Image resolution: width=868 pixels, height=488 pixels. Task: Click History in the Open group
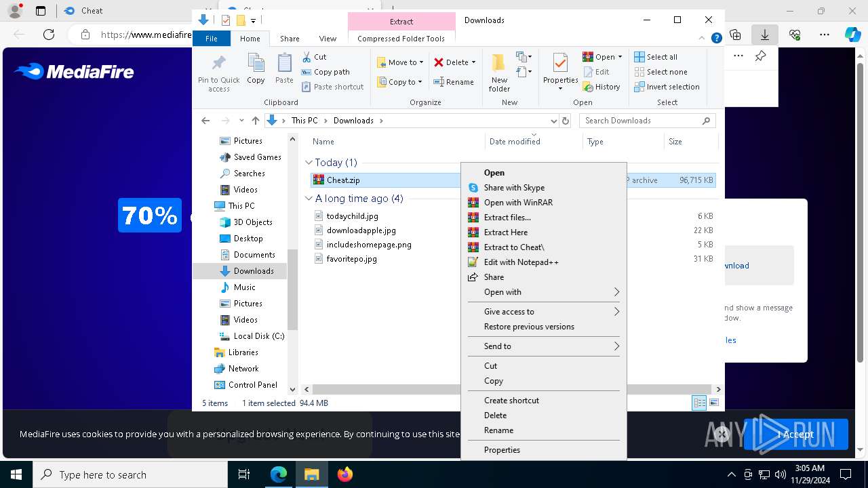[601, 87]
